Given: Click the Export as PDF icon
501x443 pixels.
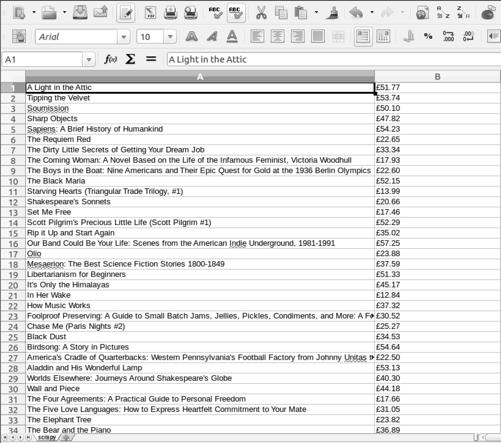Looking at the screenshot, I should pos(150,13).
